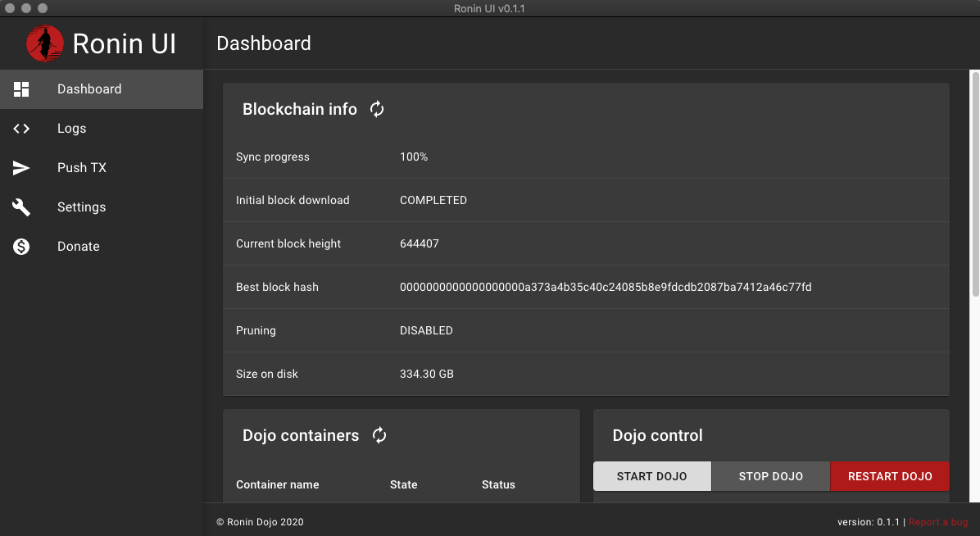Click the Container name column header
The height and width of the screenshot is (536, 980).
point(278,484)
